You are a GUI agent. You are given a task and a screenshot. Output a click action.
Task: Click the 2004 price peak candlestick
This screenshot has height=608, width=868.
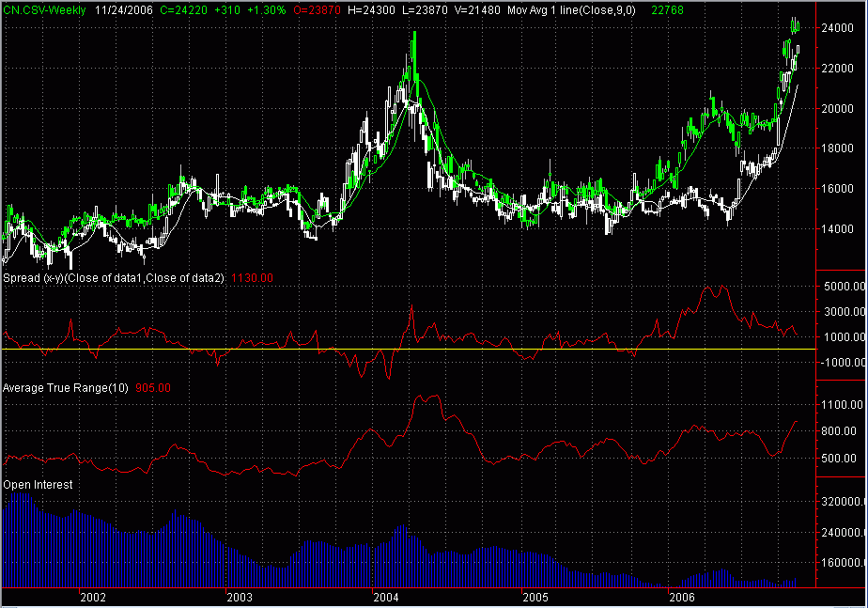(x=414, y=55)
